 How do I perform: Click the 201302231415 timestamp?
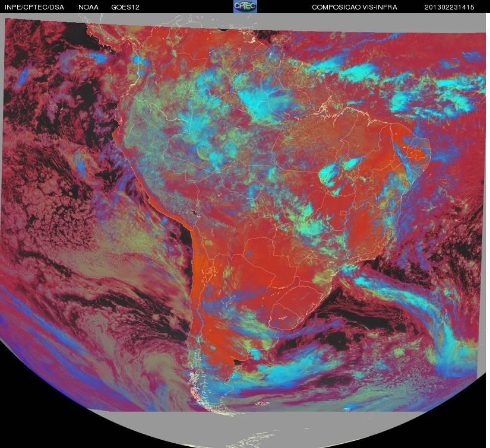[x=450, y=7]
